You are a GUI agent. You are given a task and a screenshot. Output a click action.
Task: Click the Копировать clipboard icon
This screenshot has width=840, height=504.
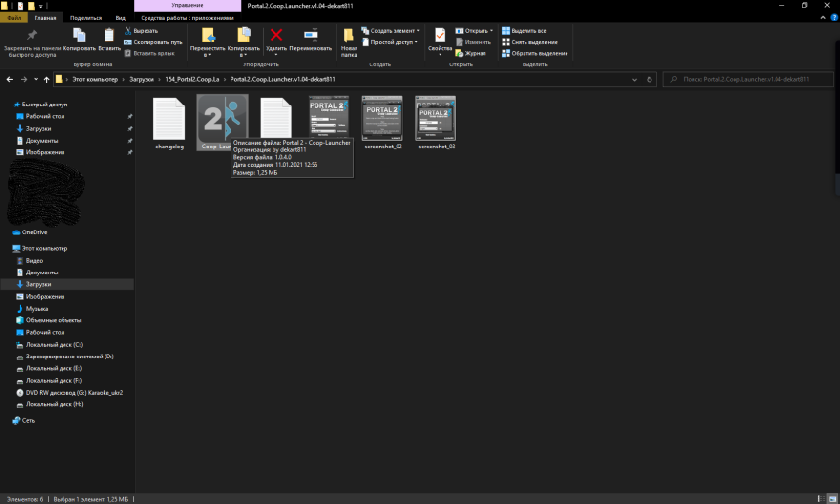pyautogui.click(x=79, y=40)
